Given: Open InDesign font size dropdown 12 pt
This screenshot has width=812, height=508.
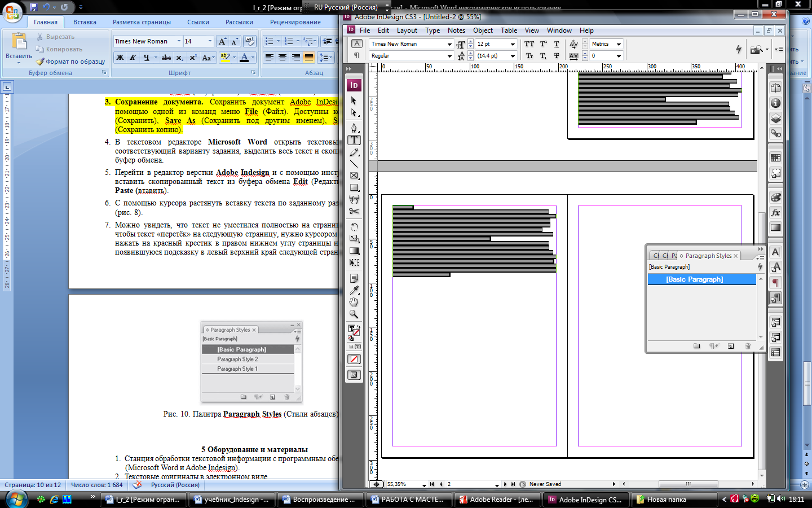Looking at the screenshot, I should tap(513, 44).
